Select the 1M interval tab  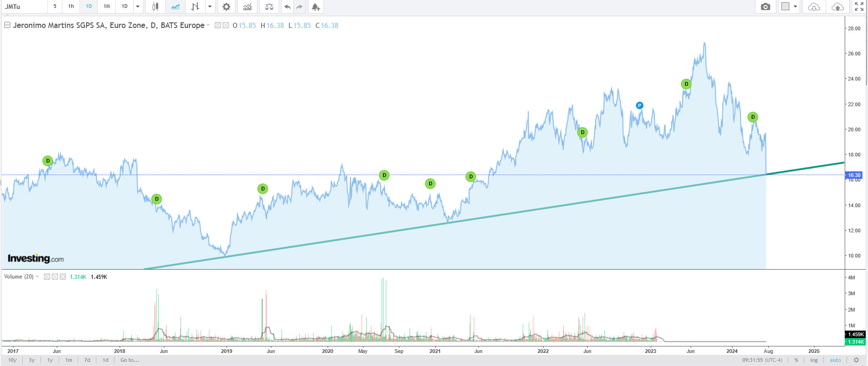(x=107, y=7)
